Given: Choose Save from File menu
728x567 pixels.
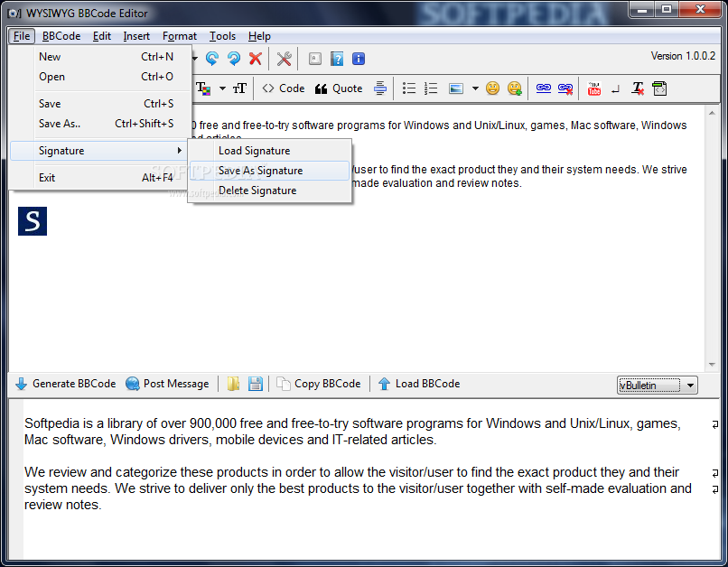Looking at the screenshot, I should click(100, 104).
